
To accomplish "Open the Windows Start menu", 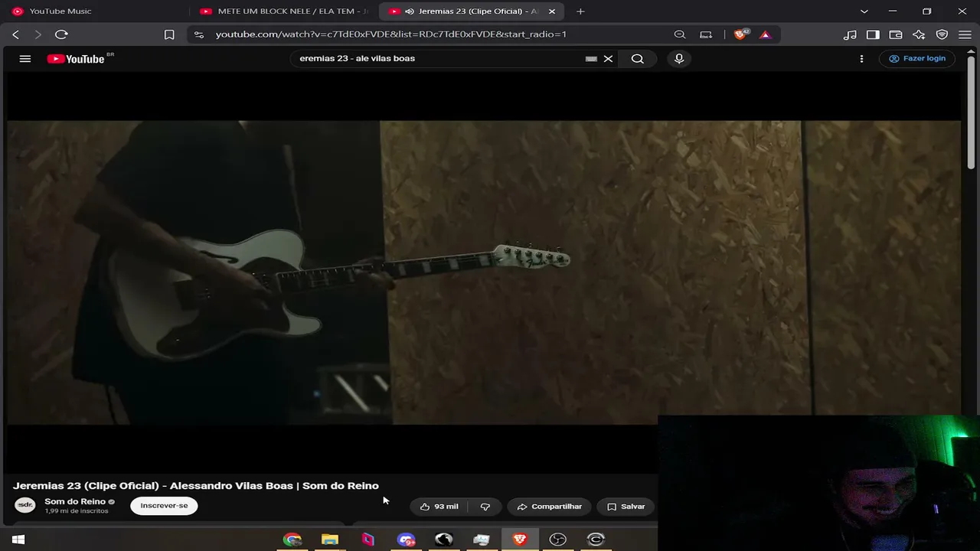I will tap(18, 540).
